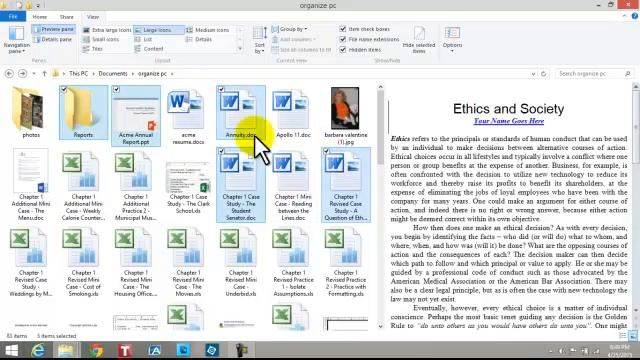640x360 pixels.
Task: Toggle the Details pane button
Action: pyautogui.click(x=53, y=39)
